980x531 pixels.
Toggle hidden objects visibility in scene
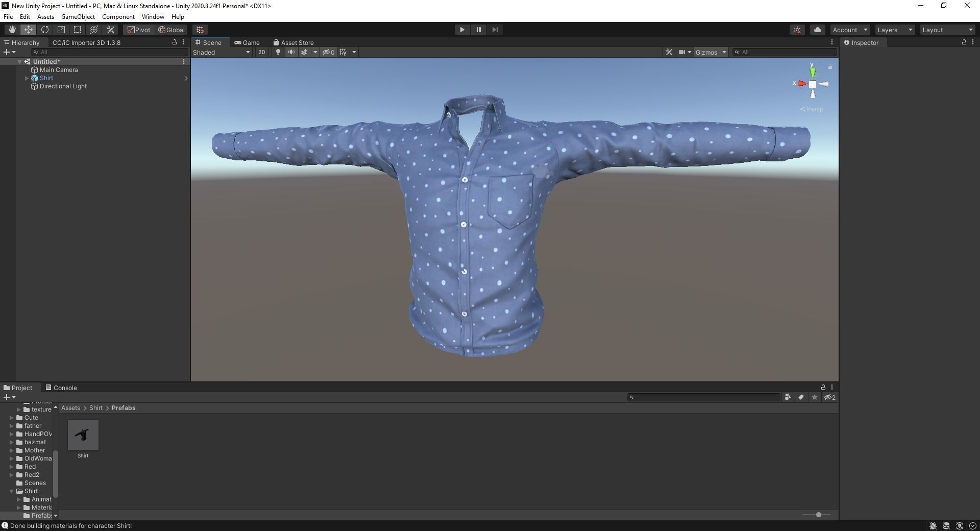[328, 52]
